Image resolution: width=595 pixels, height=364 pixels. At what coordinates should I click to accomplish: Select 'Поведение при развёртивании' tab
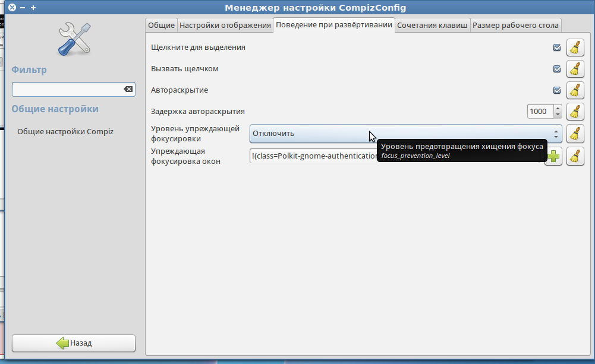coord(334,25)
